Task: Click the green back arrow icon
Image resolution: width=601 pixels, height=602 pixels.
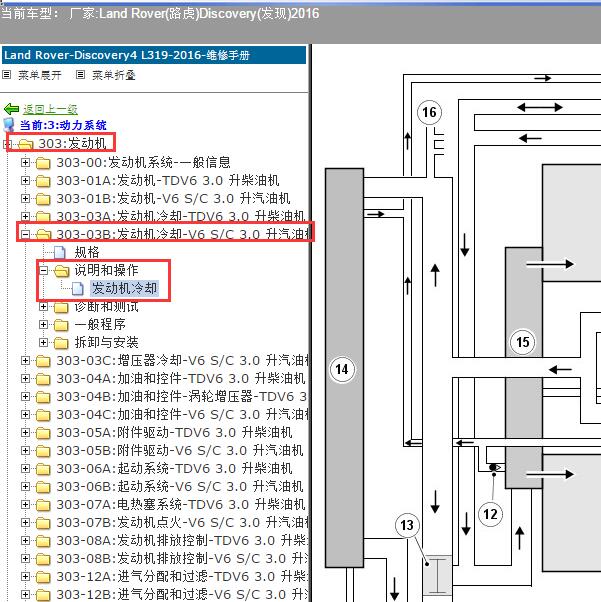Action: coord(11,109)
